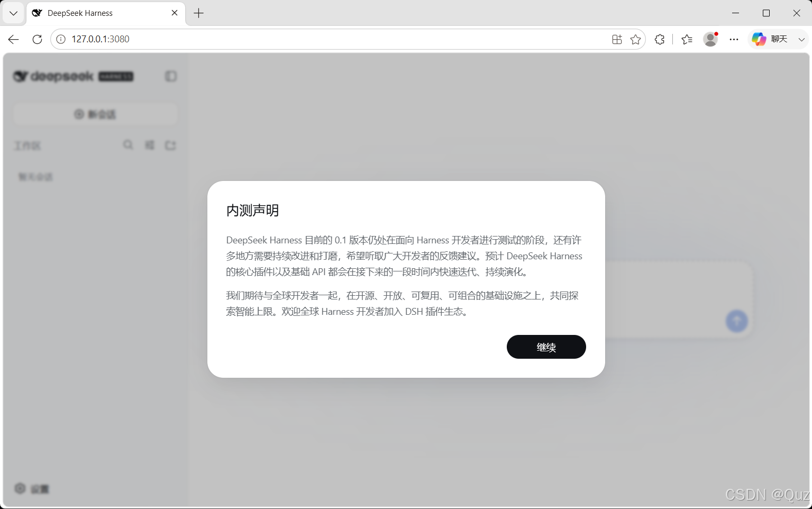812x509 pixels.
Task: Click the new folder icon in workspace header
Action: (x=170, y=145)
